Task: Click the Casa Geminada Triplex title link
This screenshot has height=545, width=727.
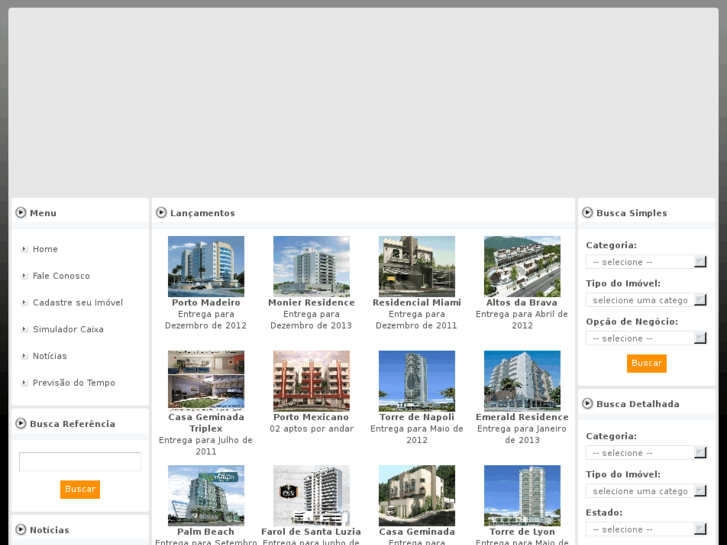Action: (x=206, y=423)
